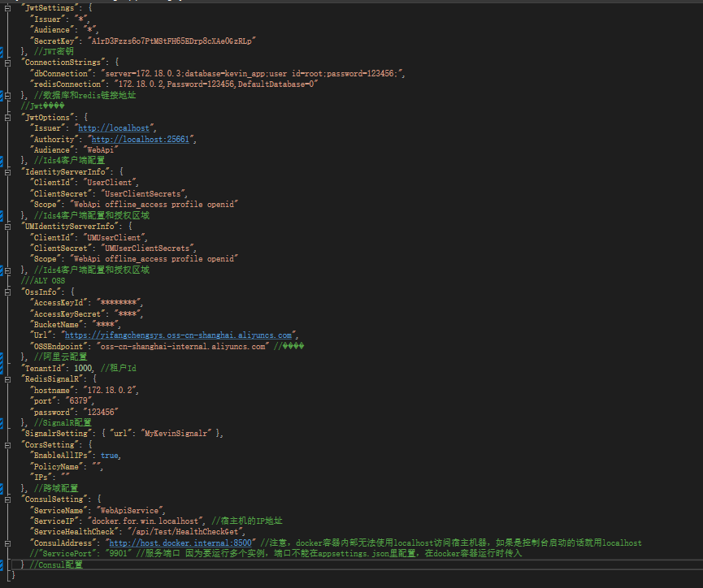Click the TenantId value 1000
Screen dimensions: 703x588
point(84,368)
